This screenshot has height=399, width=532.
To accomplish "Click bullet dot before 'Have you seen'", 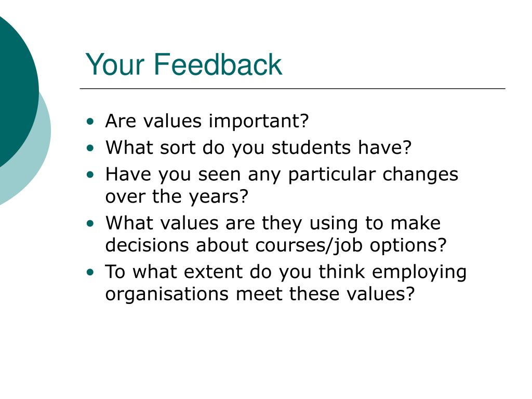I will click(x=90, y=175).
